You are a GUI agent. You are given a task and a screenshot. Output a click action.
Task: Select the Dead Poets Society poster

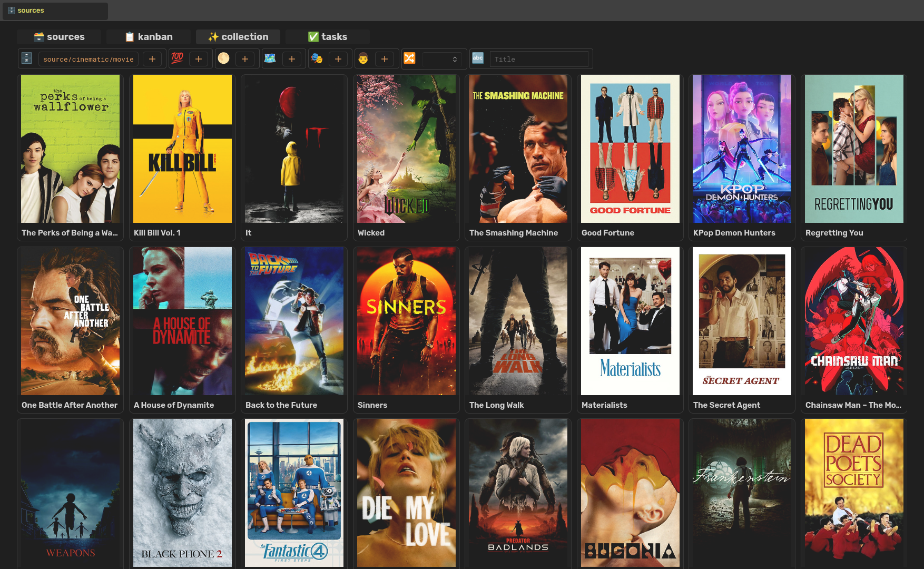click(853, 493)
